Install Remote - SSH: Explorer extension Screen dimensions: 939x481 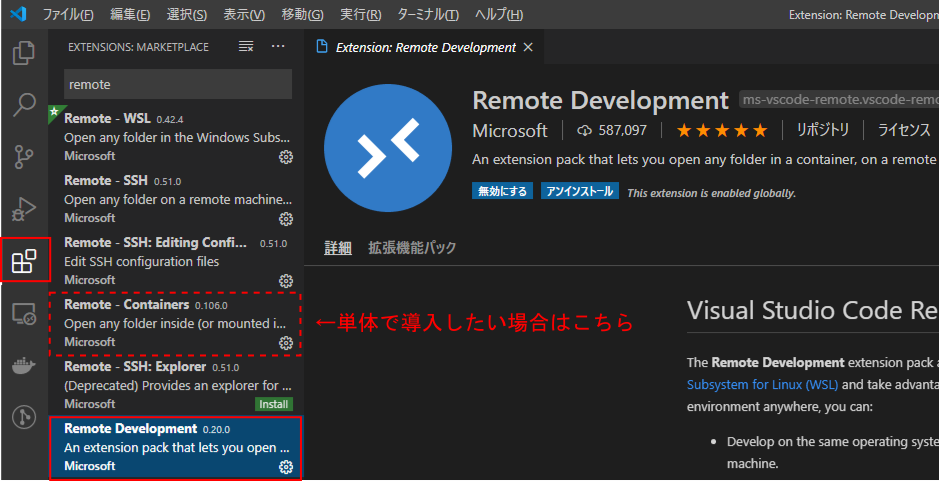tap(274, 404)
